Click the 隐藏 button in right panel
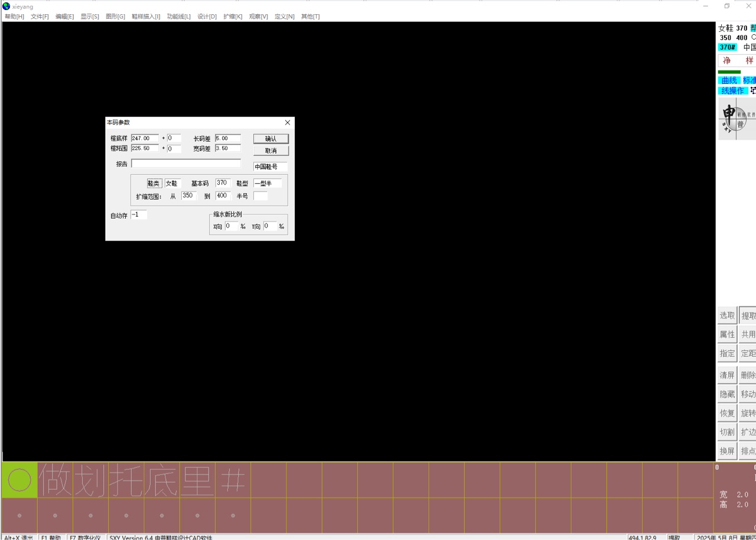The width and height of the screenshot is (756, 540). (727, 394)
